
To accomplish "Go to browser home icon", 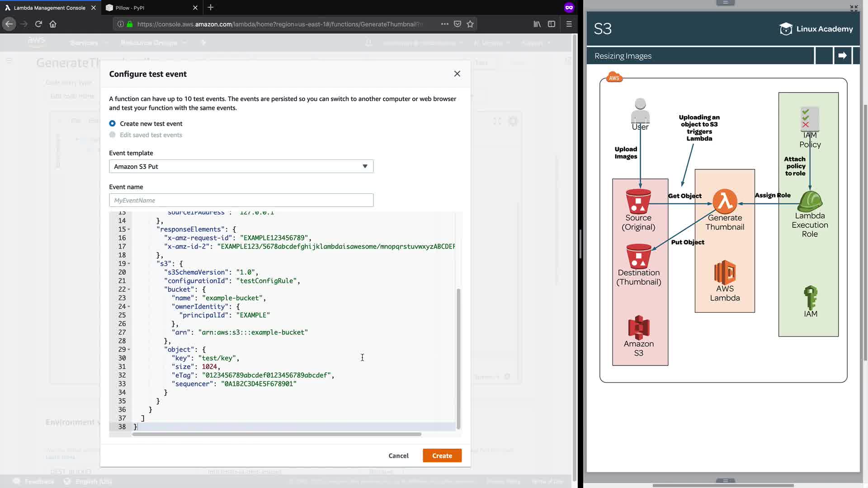I will coord(53,24).
